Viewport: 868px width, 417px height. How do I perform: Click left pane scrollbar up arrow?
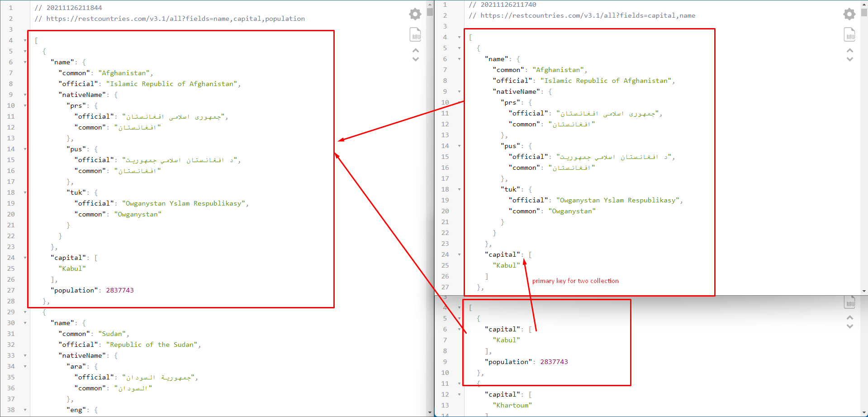tap(430, 4)
